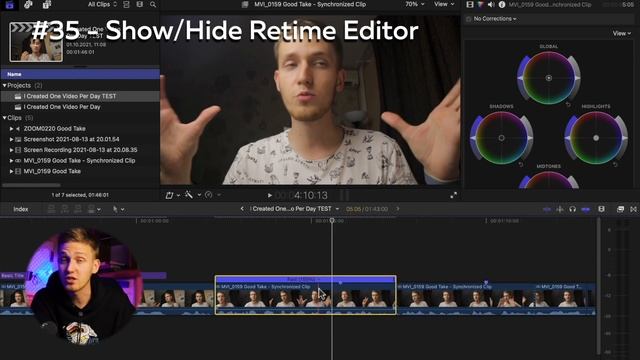Open the Video inspector
640x360 pixels.
(x=470, y=4)
